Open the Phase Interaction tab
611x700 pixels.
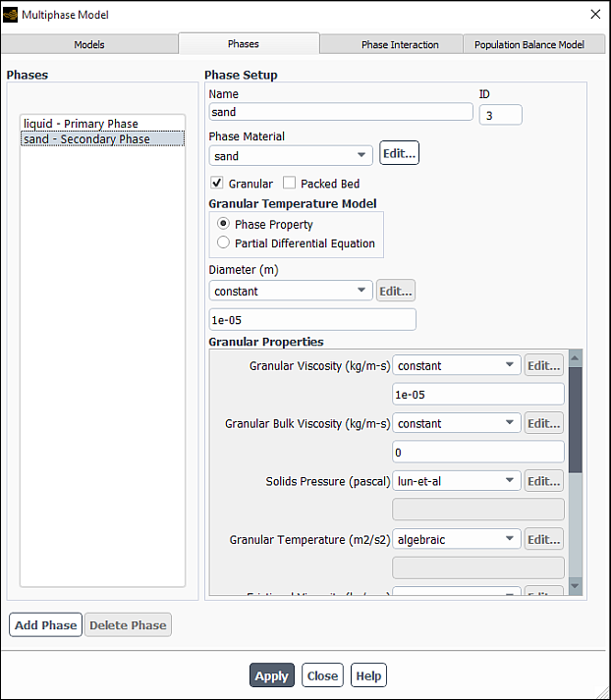click(391, 44)
